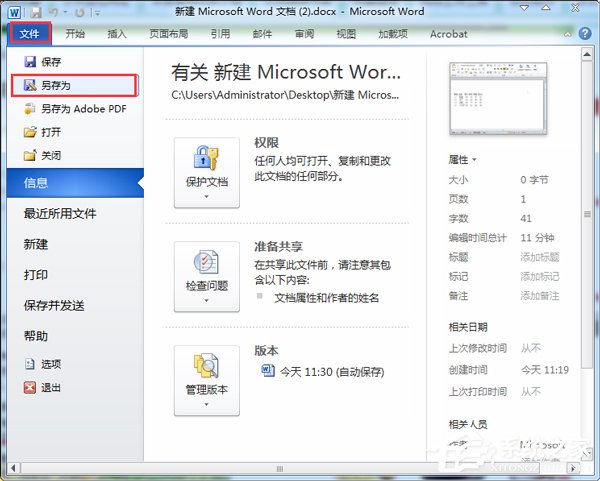Open the 今天 11:30 (自动保存) version
The height and width of the screenshot is (481, 600).
click(x=323, y=371)
